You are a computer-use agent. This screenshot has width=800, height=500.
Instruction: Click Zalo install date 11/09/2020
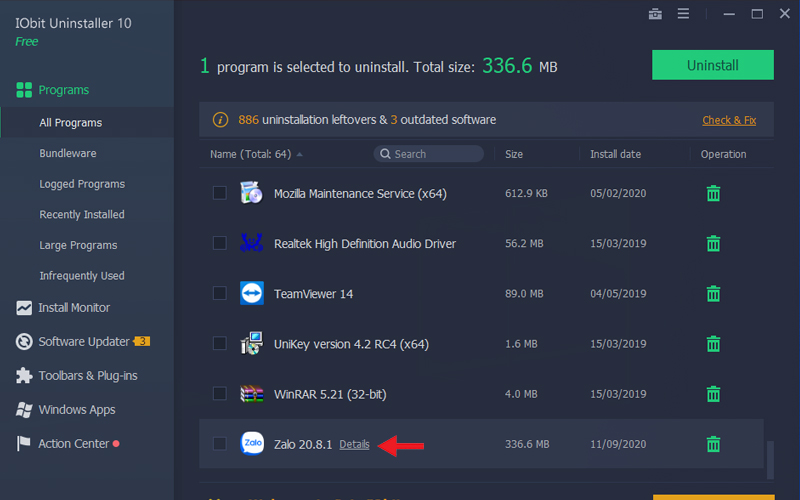click(618, 444)
